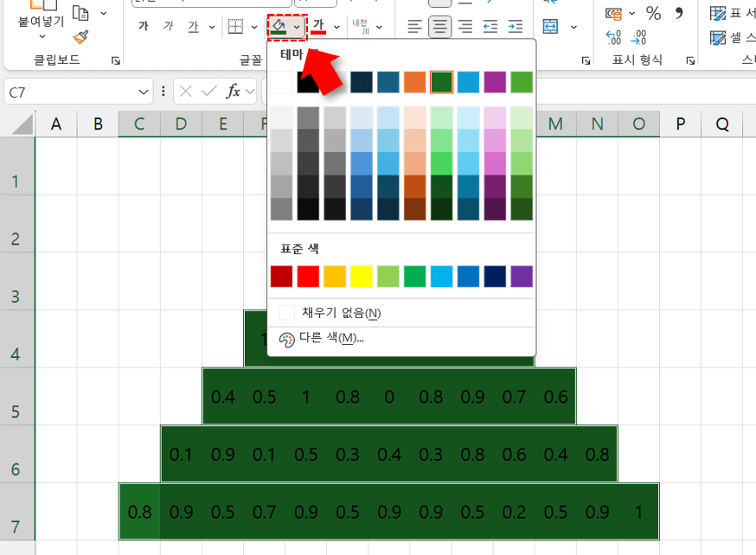Pick the yellow standard color swatch

[x=362, y=277]
